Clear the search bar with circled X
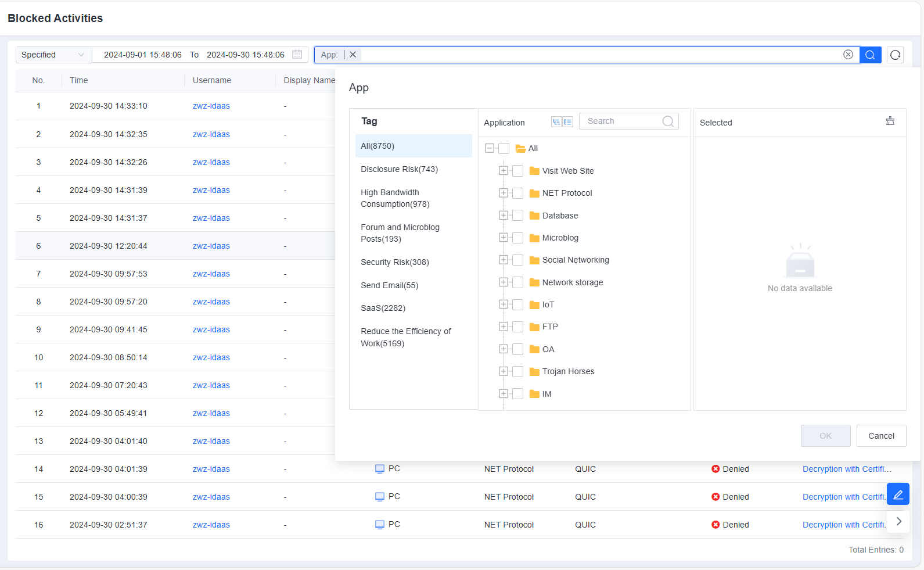924x570 pixels. pos(848,55)
